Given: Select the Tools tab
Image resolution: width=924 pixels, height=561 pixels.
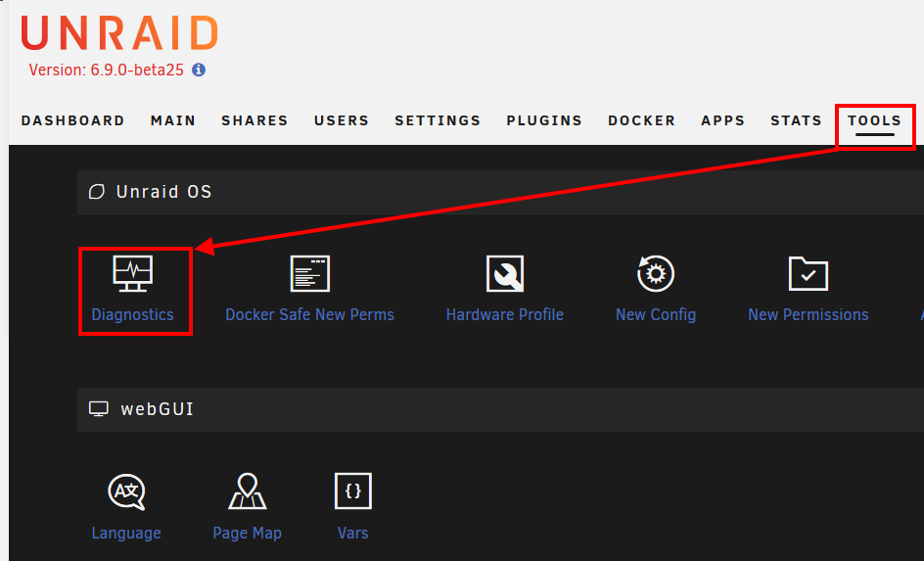Looking at the screenshot, I should (x=874, y=120).
